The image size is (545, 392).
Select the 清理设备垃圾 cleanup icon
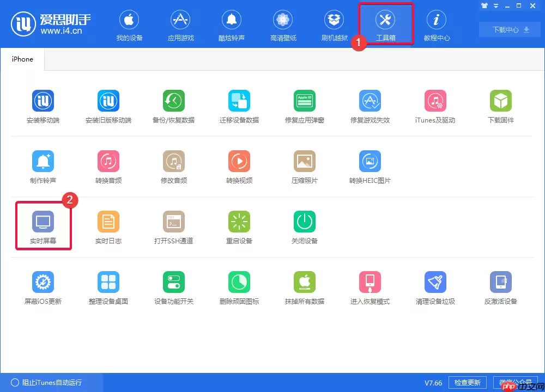pos(435,283)
